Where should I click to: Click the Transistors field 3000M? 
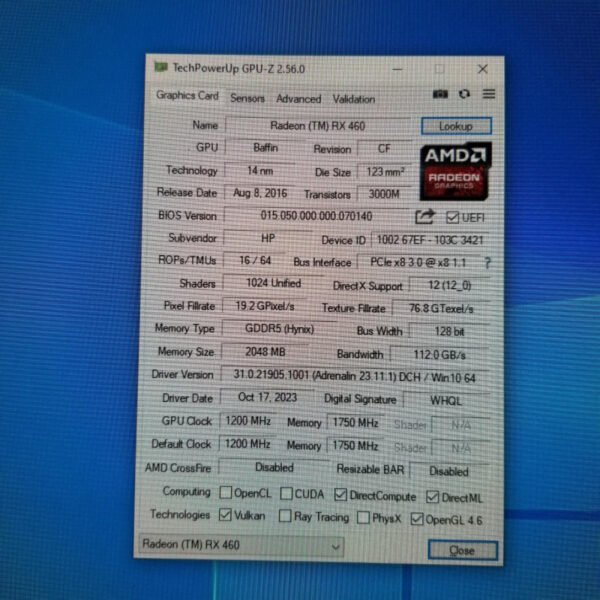(384, 194)
